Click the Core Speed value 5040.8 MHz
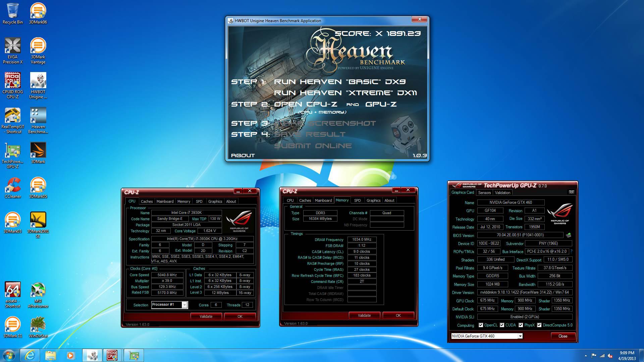This screenshot has height=362, width=644. click(167, 275)
